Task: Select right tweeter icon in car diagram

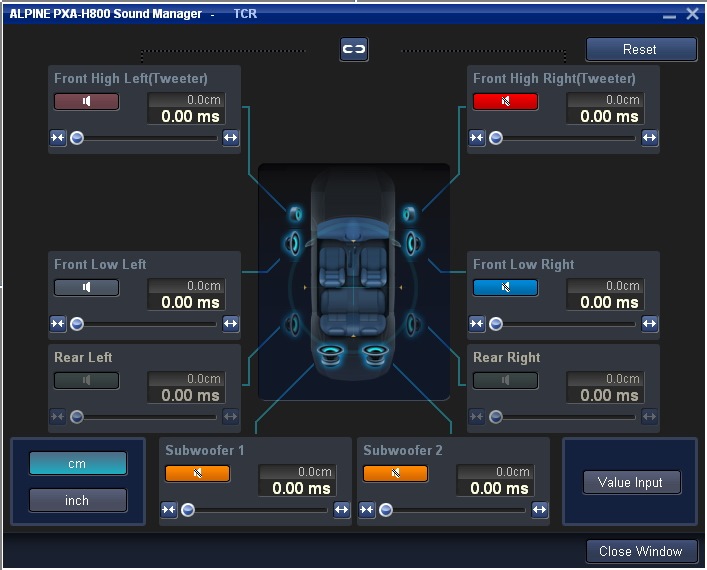Action: point(410,214)
